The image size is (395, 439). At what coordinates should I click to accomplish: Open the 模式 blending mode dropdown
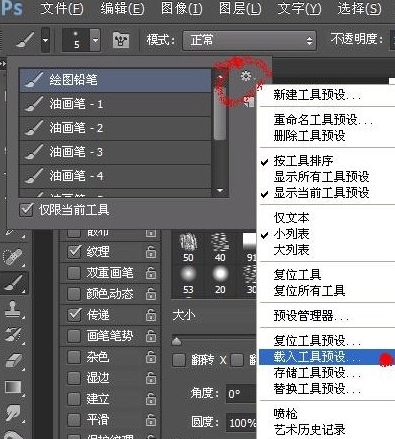[249, 40]
